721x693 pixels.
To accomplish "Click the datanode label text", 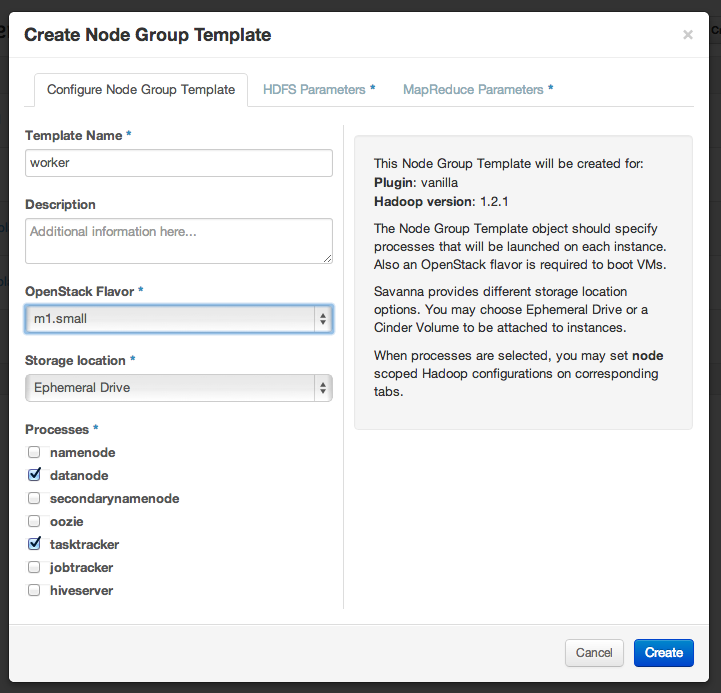I will [x=79, y=476].
